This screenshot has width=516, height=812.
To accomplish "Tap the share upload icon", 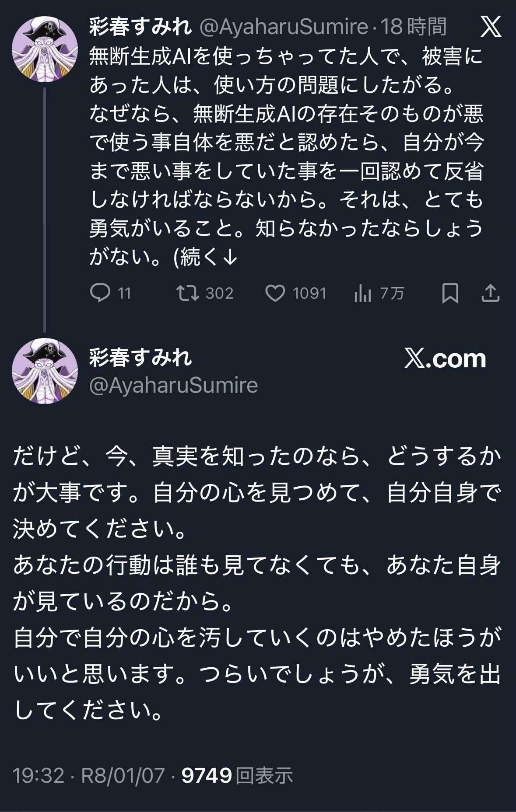I will (490, 293).
